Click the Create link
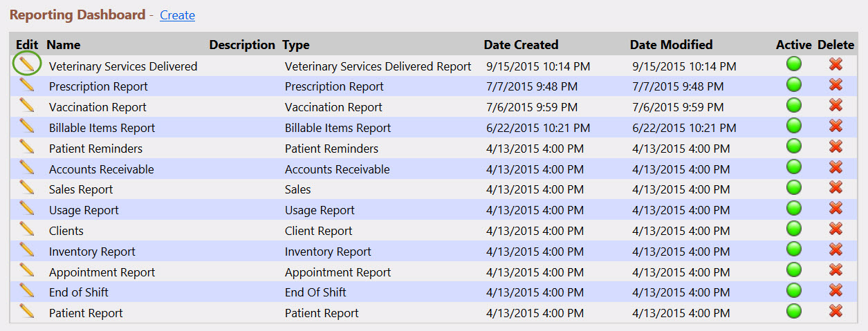 pyautogui.click(x=177, y=15)
